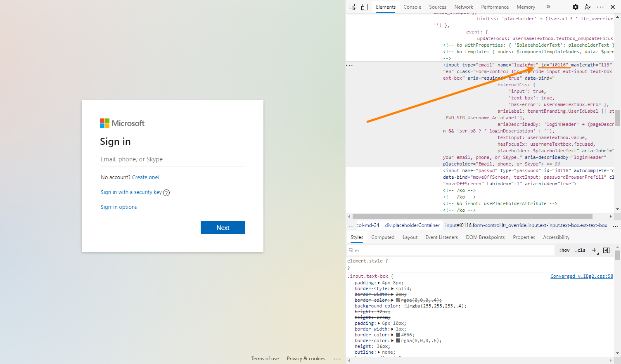Toggle element classes with .cls

pyautogui.click(x=580, y=250)
